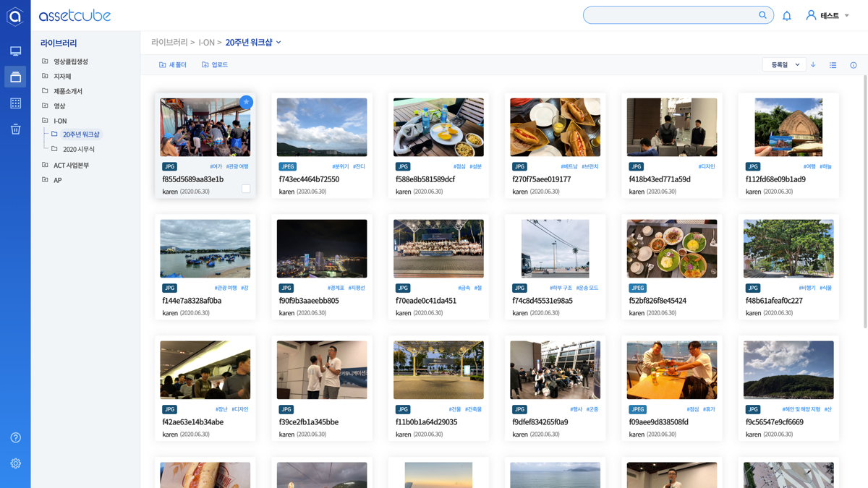Open thumbnail of f270f75aee019177
This screenshot has height=488, width=868.
pyautogui.click(x=555, y=127)
